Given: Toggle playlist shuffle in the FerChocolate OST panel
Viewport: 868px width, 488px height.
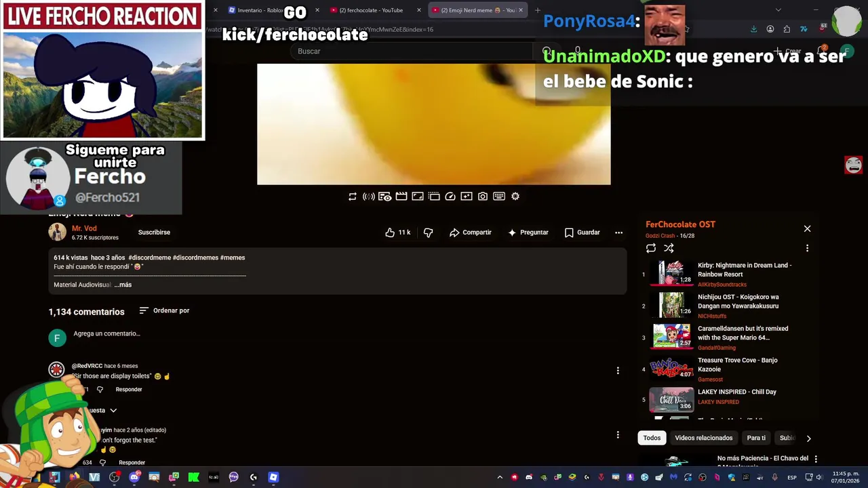Looking at the screenshot, I should 669,248.
